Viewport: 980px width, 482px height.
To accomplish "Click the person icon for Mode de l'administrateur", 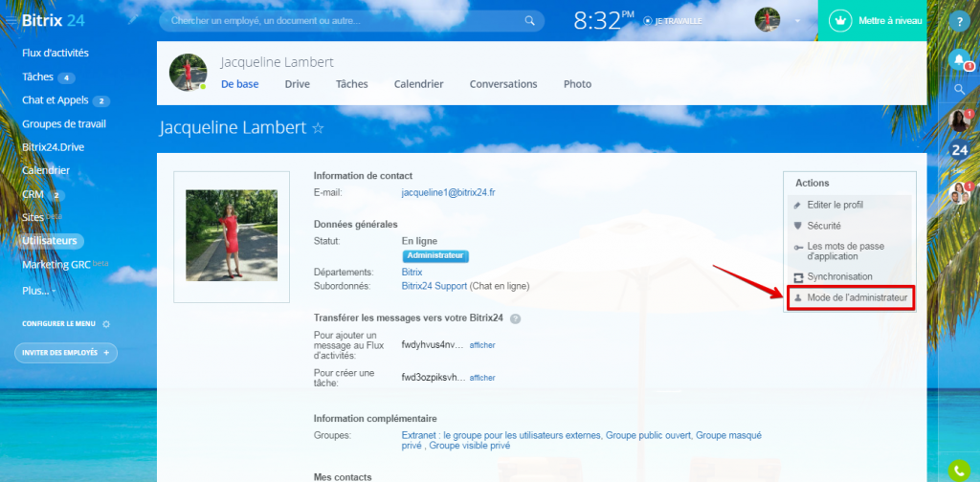I will (x=798, y=298).
